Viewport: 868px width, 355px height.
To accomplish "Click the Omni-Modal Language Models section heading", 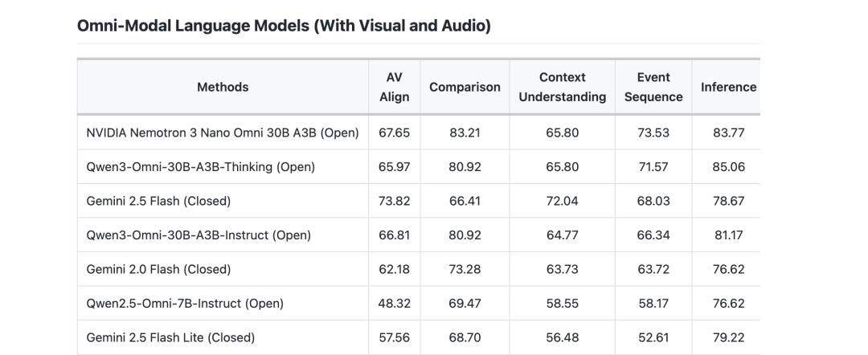I will (x=284, y=26).
